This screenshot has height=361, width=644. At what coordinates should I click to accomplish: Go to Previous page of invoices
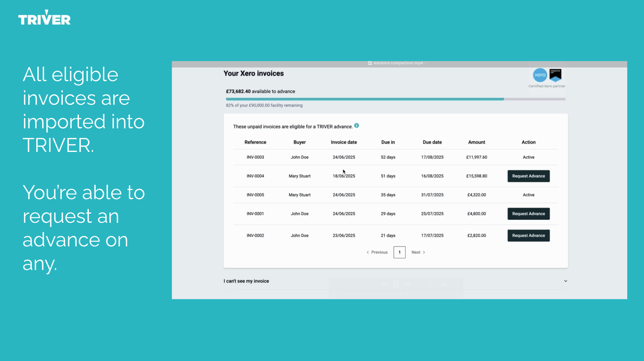coord(377,252)
